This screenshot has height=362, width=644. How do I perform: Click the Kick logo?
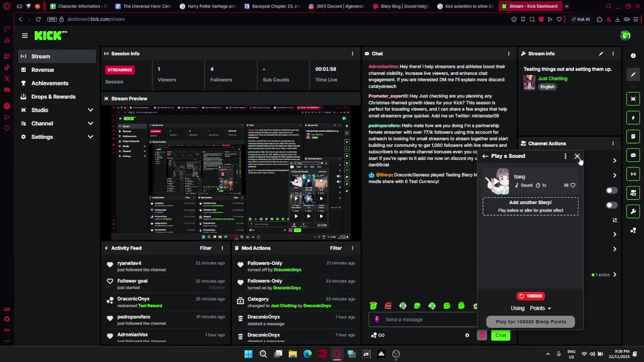pyautogui.click(x=50, y=35)
